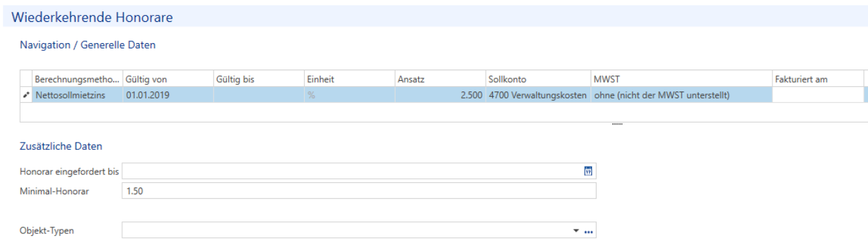Click the Sollkonto column header
Image resolution: width=868 pixels, height=242 pixels.
click(538, 79)
